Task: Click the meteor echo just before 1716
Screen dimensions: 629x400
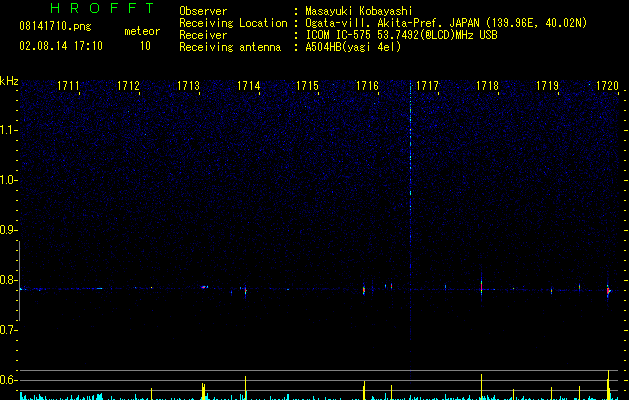Action: (364, 290)
